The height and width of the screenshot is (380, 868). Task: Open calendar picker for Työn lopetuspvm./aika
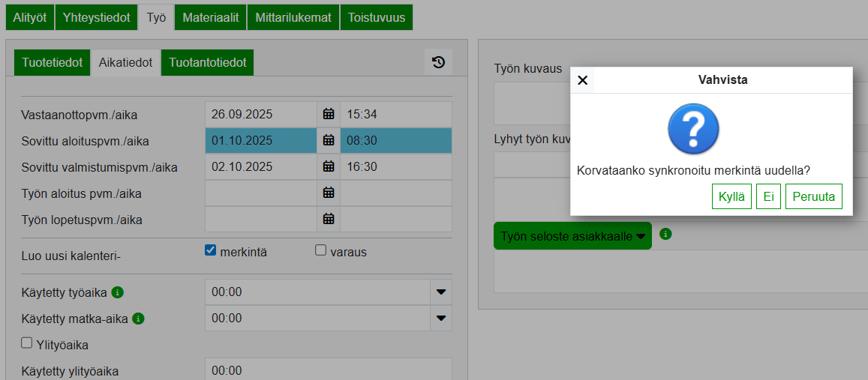click(328, 220)
